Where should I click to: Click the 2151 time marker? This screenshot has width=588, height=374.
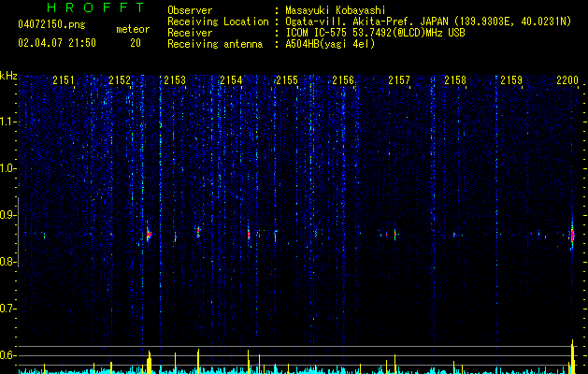64,80
